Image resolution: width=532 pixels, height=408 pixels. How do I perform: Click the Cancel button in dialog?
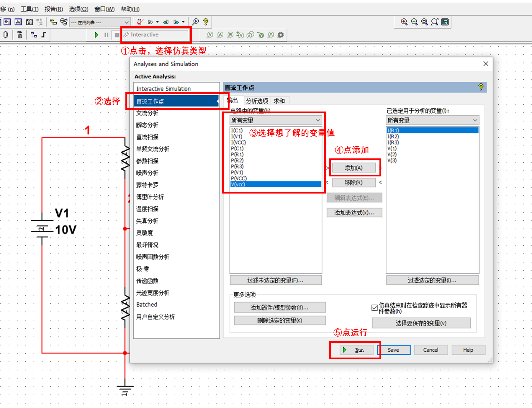pos(431,350)
